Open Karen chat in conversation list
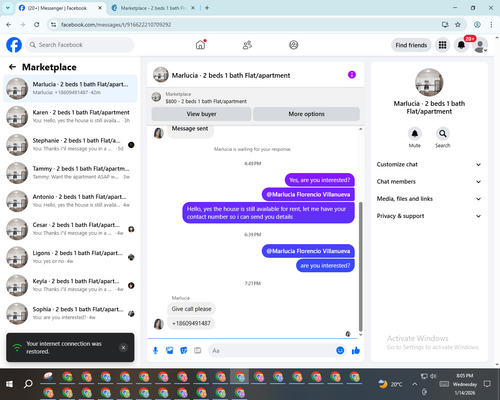 pos(70,116)
